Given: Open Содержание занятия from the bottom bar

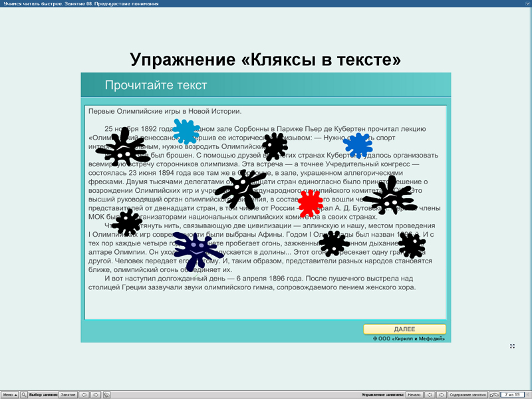Looking at the screenshot, I should [469, 394].
